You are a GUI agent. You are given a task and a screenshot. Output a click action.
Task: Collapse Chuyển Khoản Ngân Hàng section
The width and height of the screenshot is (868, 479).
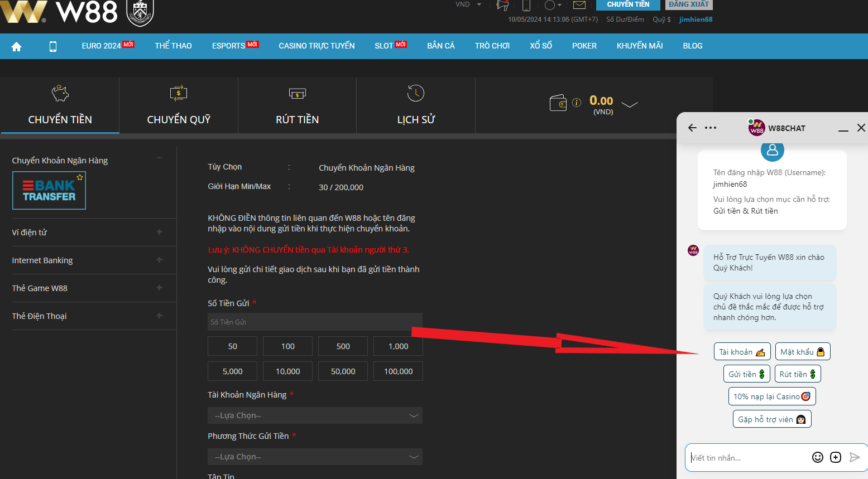coord(160,158)
